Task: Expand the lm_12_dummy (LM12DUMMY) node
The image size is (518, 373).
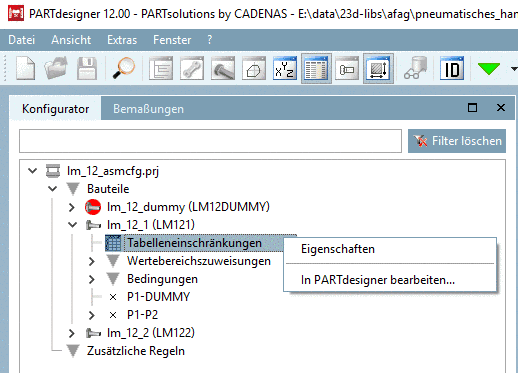Action: click(x=72, y=207)
